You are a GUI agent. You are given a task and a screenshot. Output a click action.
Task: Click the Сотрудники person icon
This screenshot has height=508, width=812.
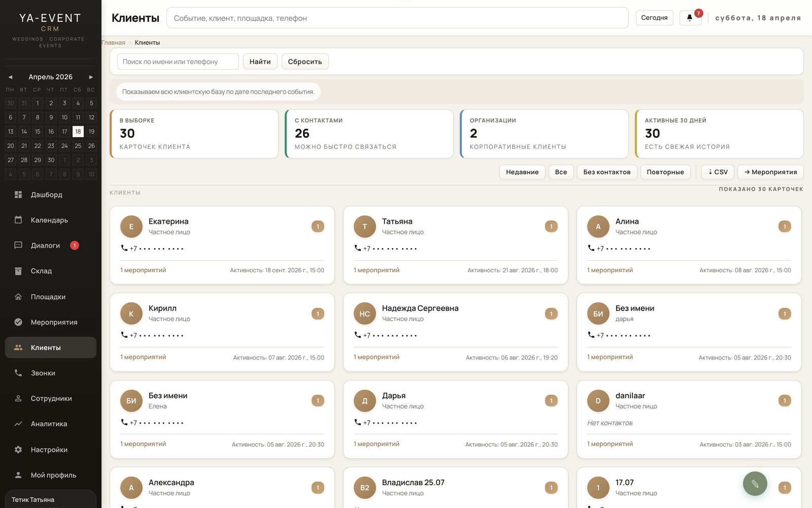(x=18, y=398)
